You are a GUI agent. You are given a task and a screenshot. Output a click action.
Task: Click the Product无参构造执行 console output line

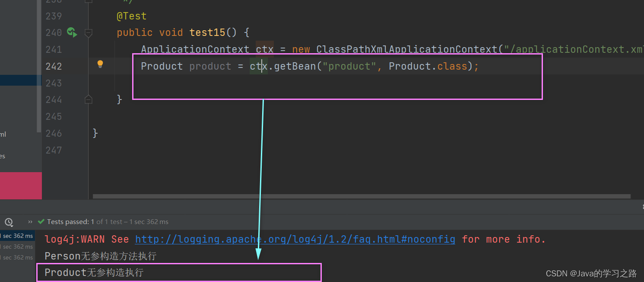tap(94, 272)
